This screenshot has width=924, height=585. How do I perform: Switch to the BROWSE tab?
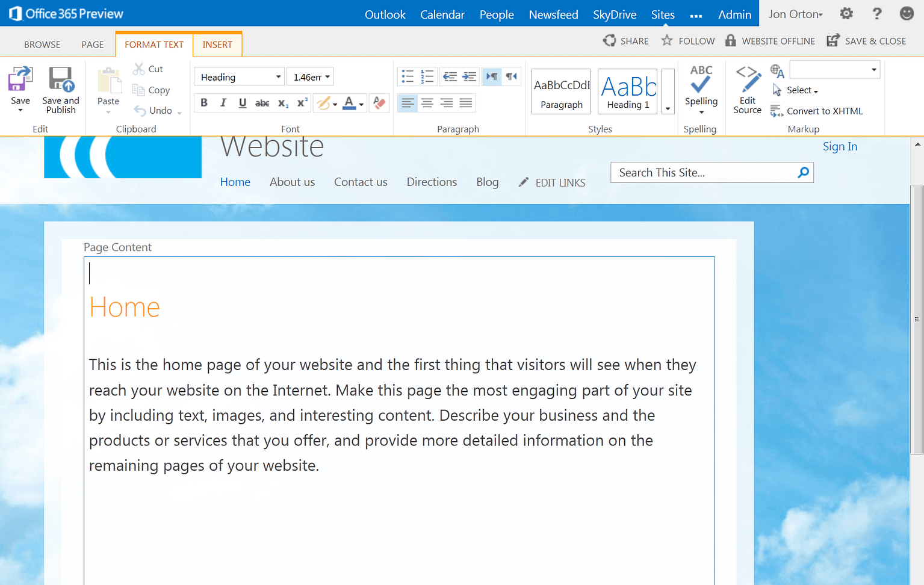(x=42, y=44)
